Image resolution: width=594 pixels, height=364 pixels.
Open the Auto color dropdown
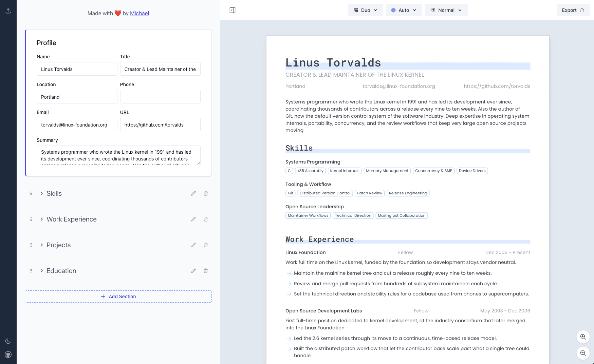(404, 10)
